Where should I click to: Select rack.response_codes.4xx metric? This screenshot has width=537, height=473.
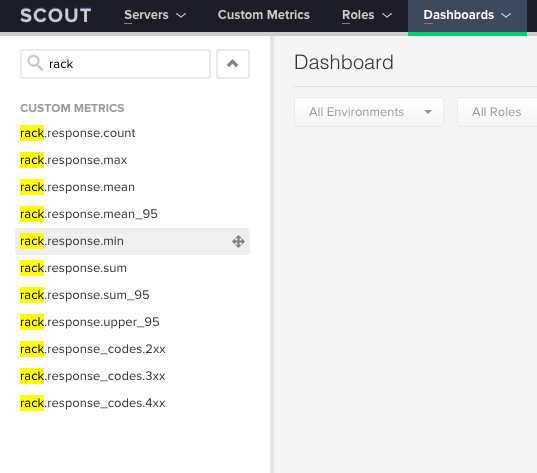click(x=93, y=403)
